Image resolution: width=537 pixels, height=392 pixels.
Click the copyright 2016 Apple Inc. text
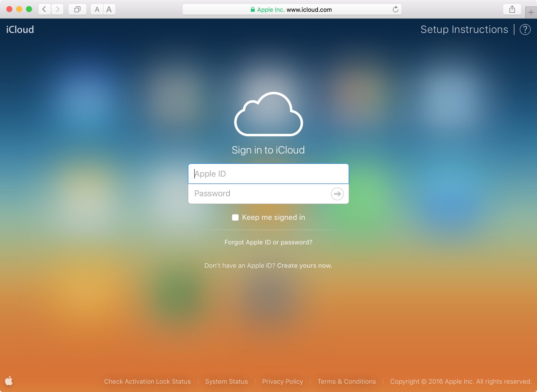point(461,381)
